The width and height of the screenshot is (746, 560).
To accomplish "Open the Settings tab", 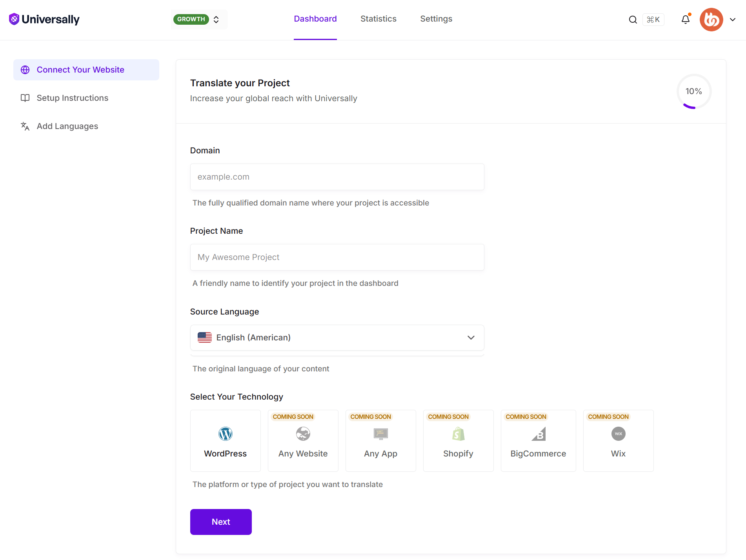I will [436, 19].
